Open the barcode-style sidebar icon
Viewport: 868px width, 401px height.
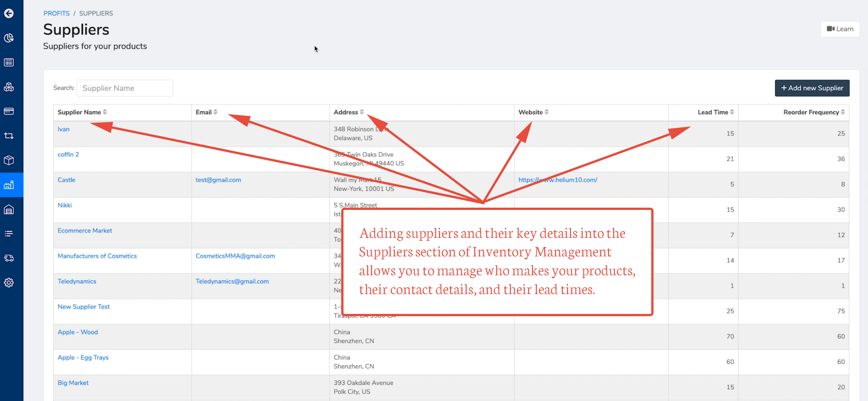pos(9,62)
